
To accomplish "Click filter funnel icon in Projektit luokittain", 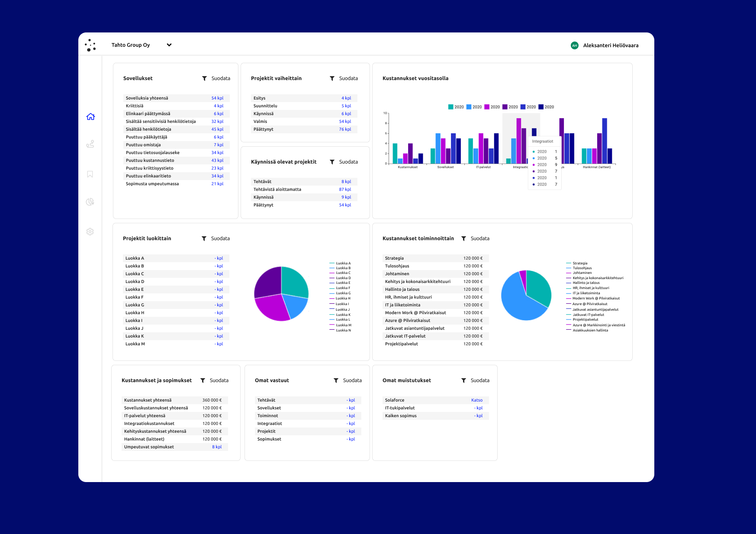I will point(204,238).
